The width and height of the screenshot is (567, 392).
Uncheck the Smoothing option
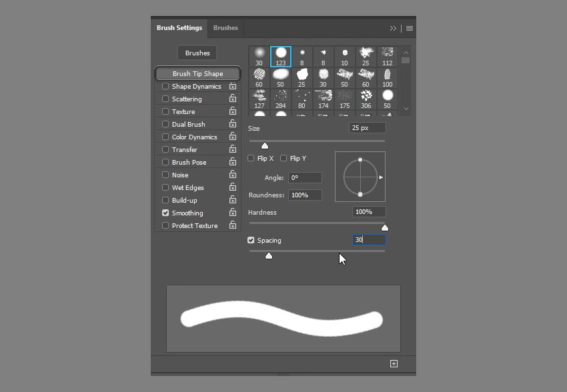pos(165,213)
